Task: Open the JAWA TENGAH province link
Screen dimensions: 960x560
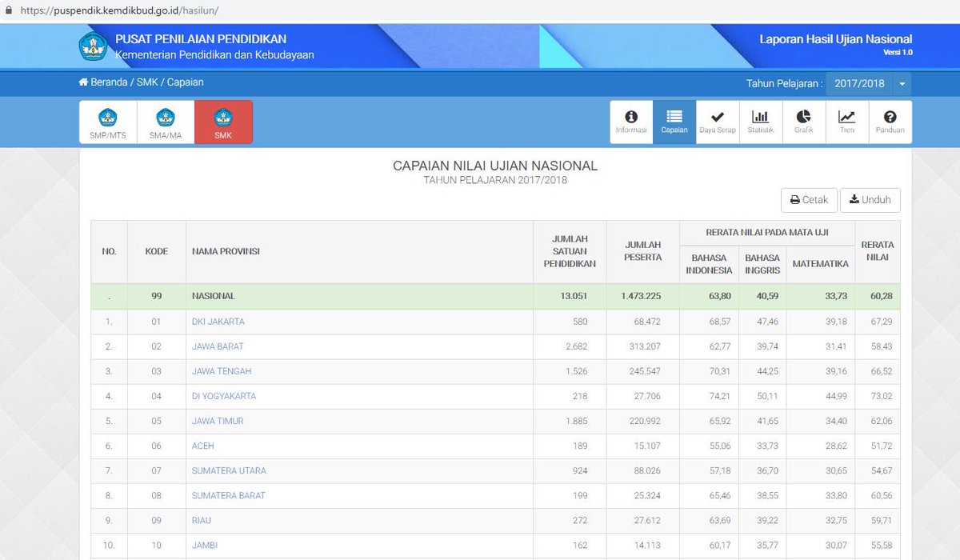Action: (222, 371)
